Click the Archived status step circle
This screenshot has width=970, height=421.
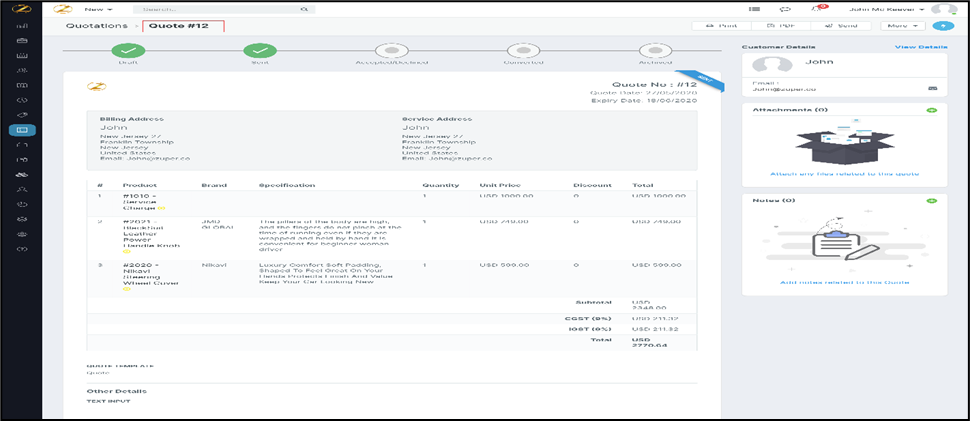click(x=656, y=50)
